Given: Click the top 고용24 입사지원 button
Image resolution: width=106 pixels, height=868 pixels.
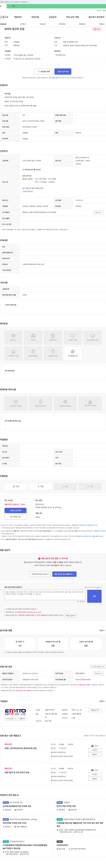Looking at the screenshot, I should click(63, 71).
